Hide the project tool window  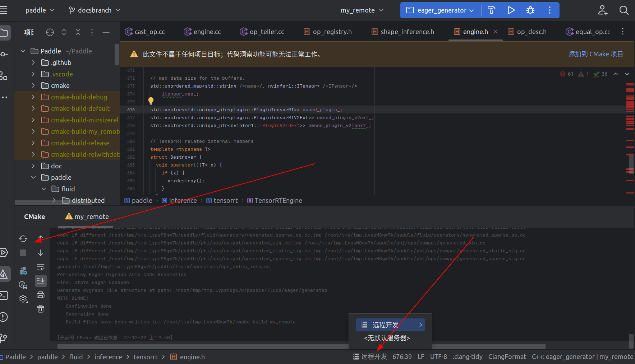(x=106, y=32)
